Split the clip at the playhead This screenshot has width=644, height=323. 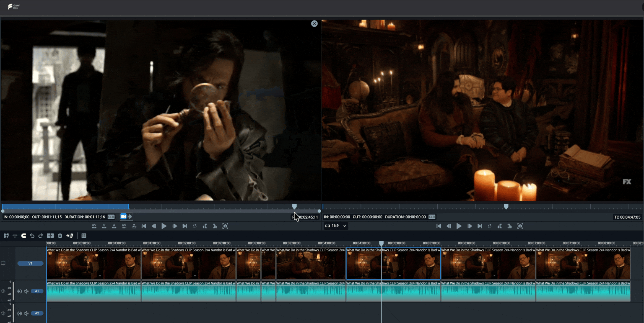click(50, 236)
